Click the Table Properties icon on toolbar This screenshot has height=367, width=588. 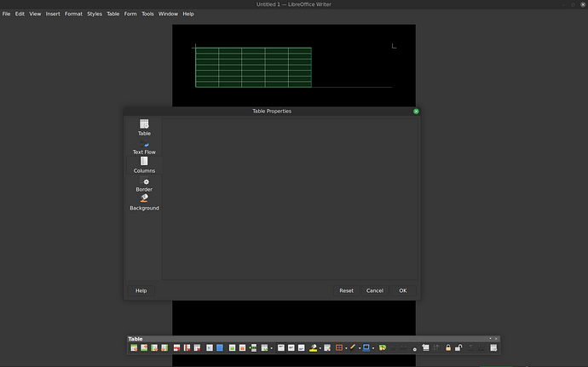point(493,348)
